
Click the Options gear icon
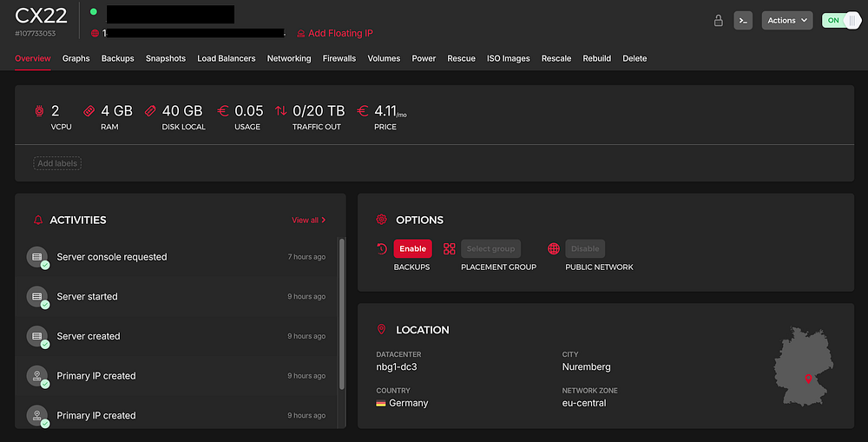click(x=381, y=220)
